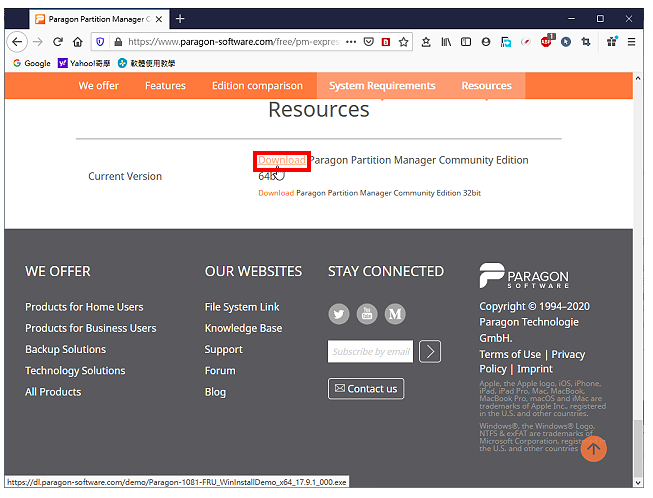653x498 pixels.
Task: Open the Support link
Action: (x=224, y=350)
